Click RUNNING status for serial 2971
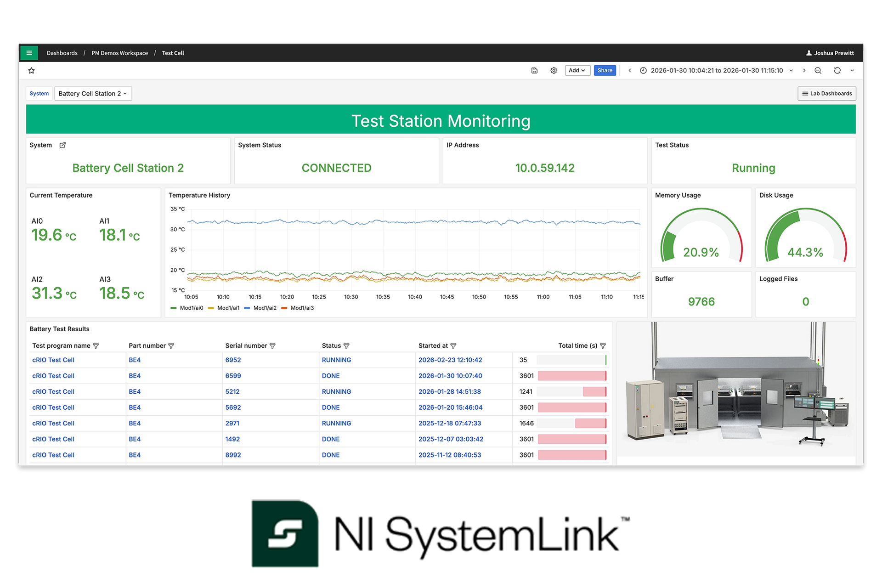Image resolution: width=882 pixels, height=588 pixels. click(x=336, y=424)
